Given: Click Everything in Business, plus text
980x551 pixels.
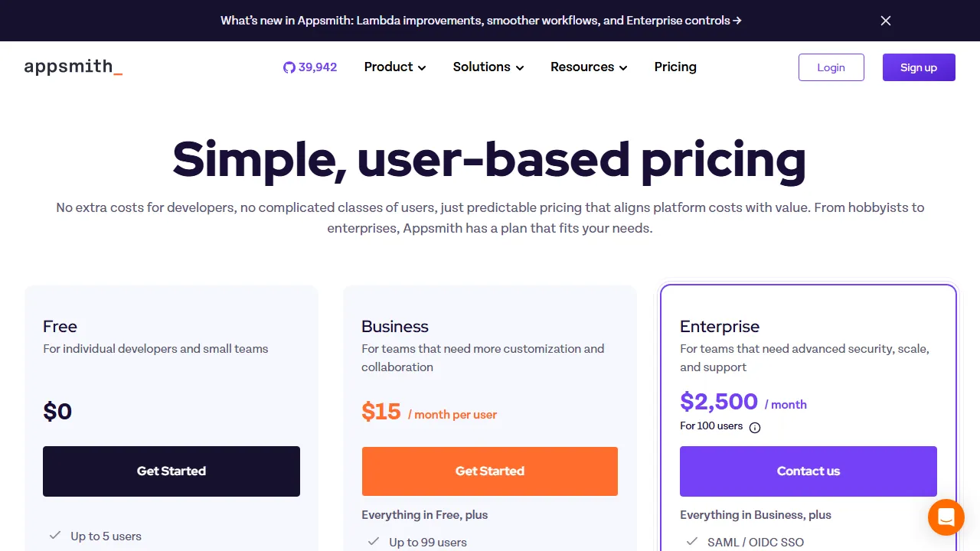Looking at the screenshot, I should click(x=756, y=515).
